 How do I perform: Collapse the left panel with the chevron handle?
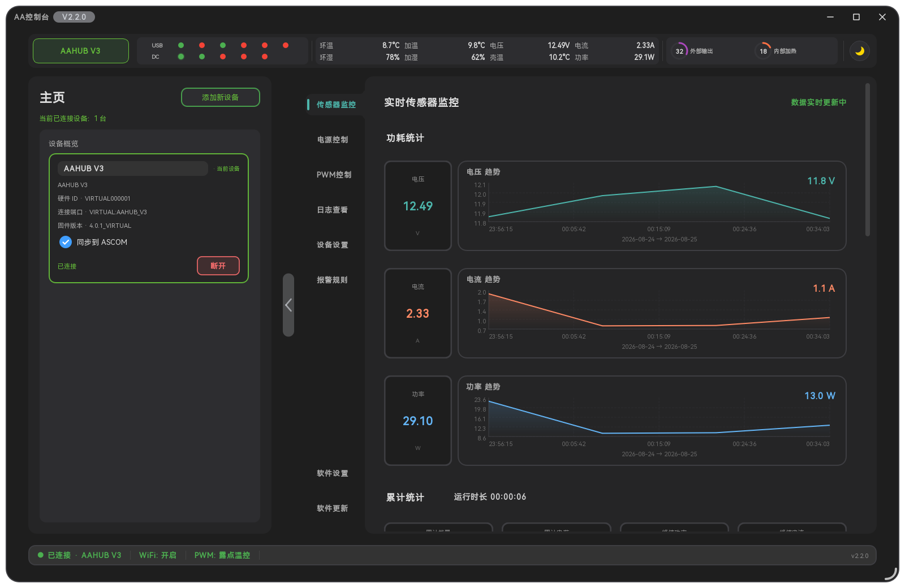288,305
